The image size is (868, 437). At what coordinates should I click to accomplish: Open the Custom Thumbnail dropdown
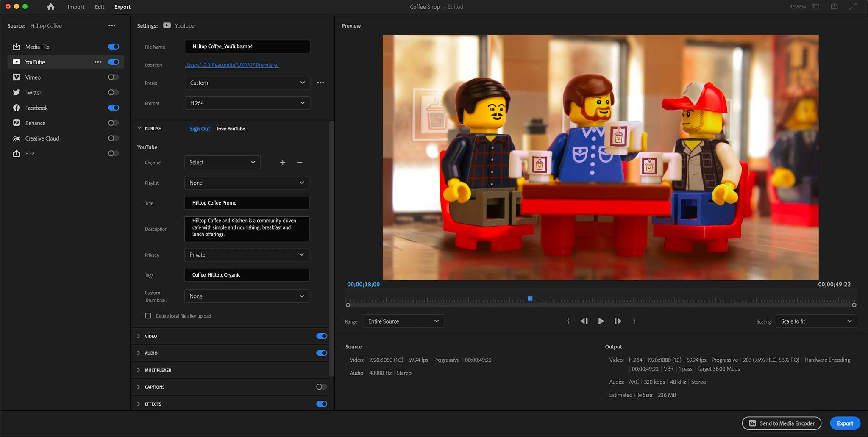point(247,296)
